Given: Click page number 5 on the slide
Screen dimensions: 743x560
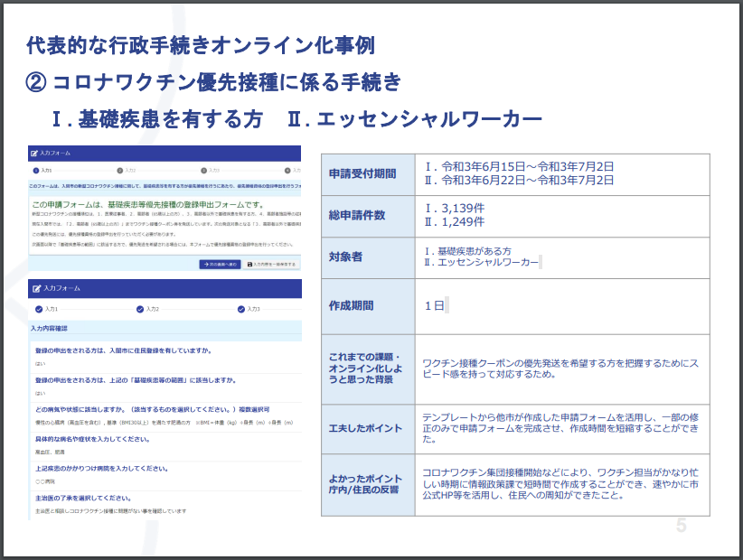Looking at the screenshot, I should (x=682, y=526).
